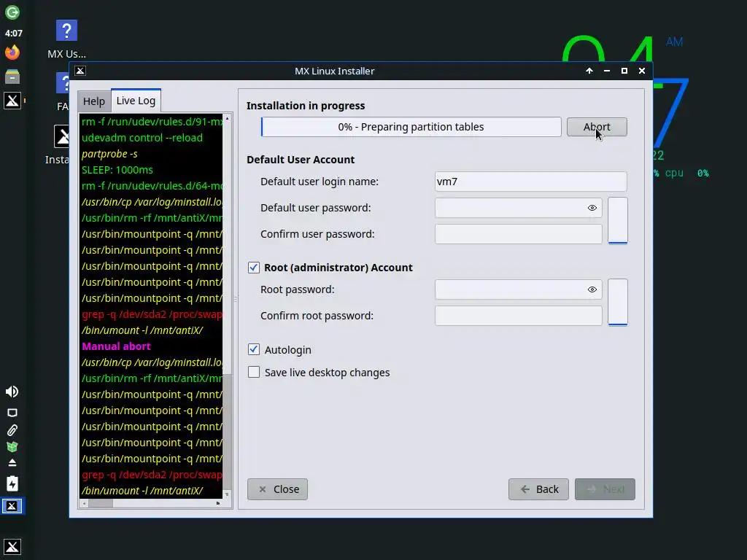The height and width of the screenshot is (560, 747).
Task: Click the live log scroll down arrow
Action: click(x=227, y=494)
